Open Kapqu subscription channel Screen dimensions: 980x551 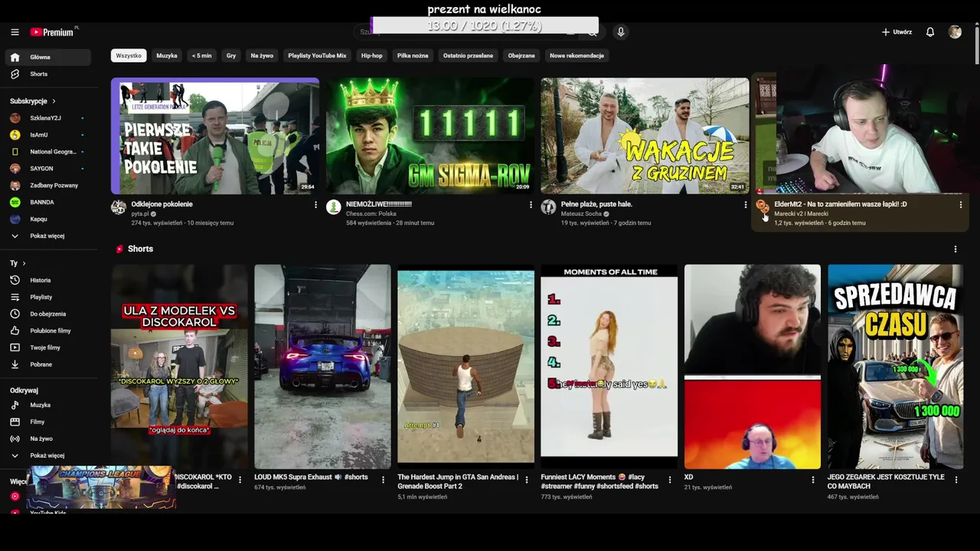click(47, 219)
